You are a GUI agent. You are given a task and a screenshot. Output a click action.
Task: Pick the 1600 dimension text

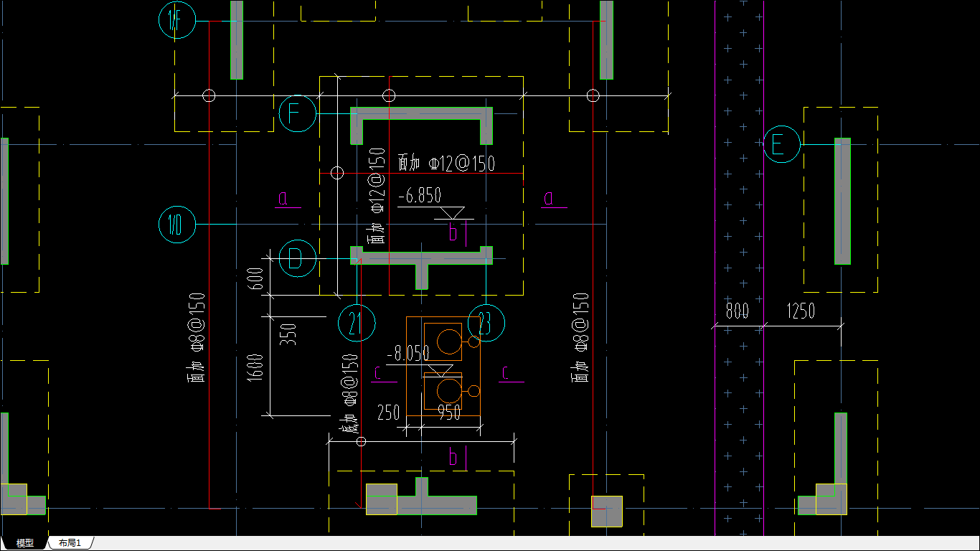coord(256,367)
